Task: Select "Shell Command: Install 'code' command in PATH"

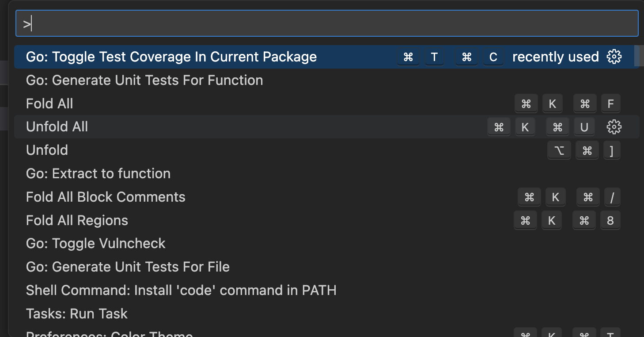Action: [181, 290]
